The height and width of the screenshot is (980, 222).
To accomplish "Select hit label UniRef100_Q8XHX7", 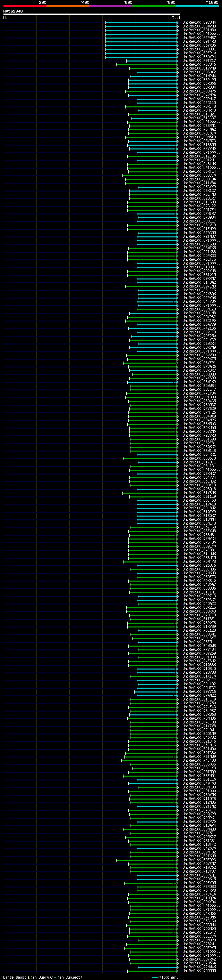I will [x=199, y=473].
